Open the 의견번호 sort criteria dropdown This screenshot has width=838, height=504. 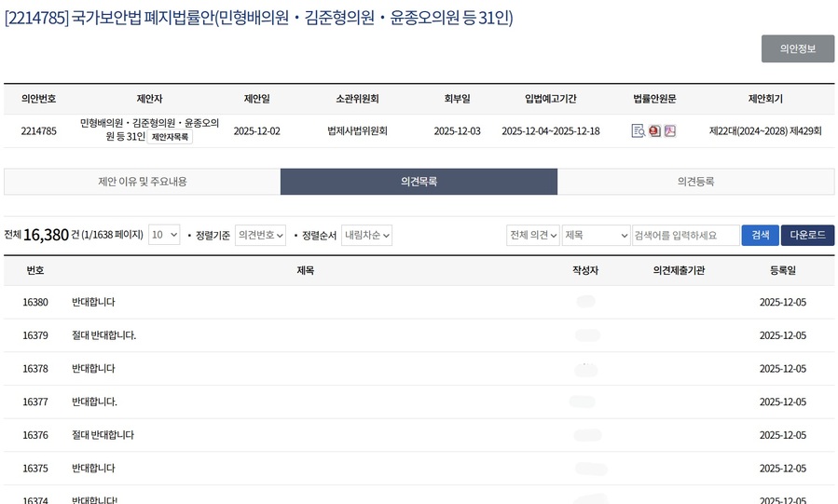(260, 235)
